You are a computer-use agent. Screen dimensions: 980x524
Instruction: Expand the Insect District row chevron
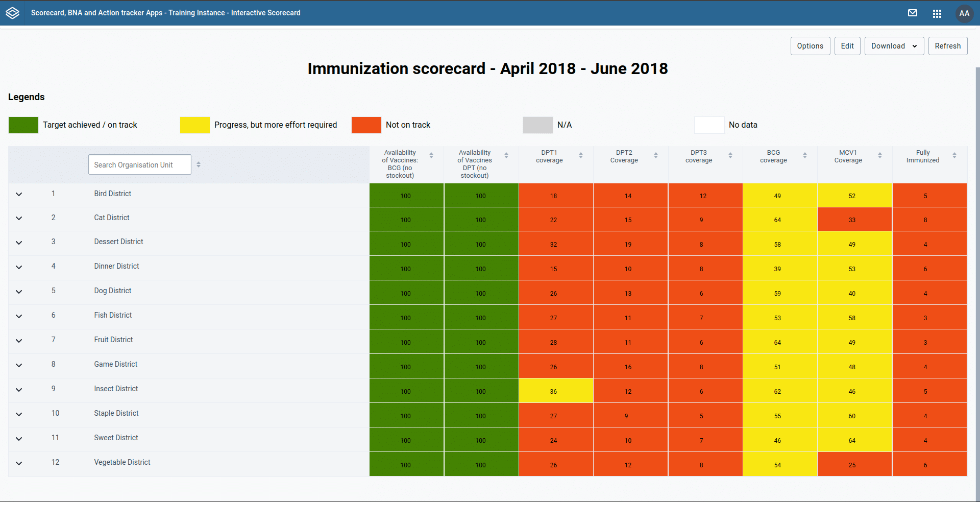[x=19, y=390]
